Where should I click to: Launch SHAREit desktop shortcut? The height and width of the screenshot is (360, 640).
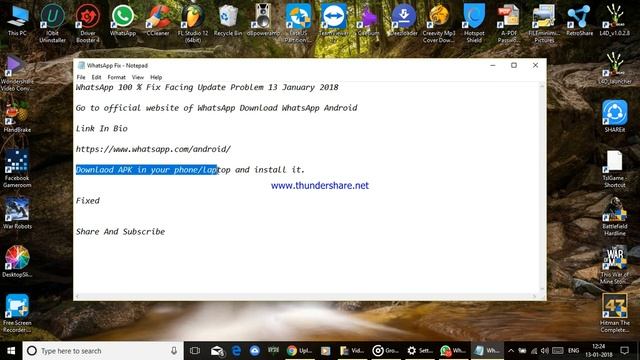click(615, 116)
